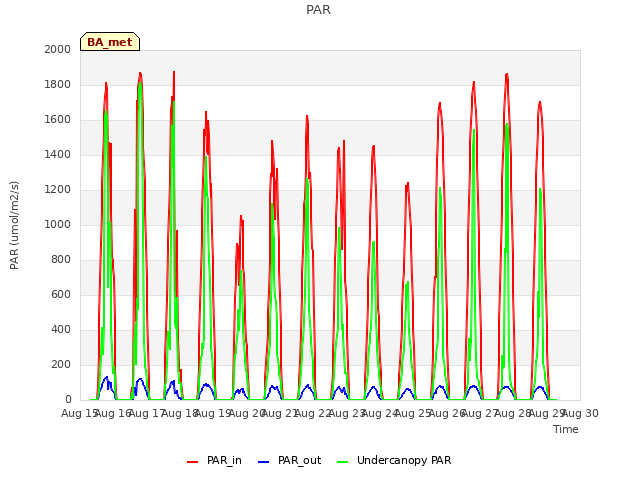Click the 800 y-axis tick label
This screenshot has width=640, height=480.
[x=61, y=260]
